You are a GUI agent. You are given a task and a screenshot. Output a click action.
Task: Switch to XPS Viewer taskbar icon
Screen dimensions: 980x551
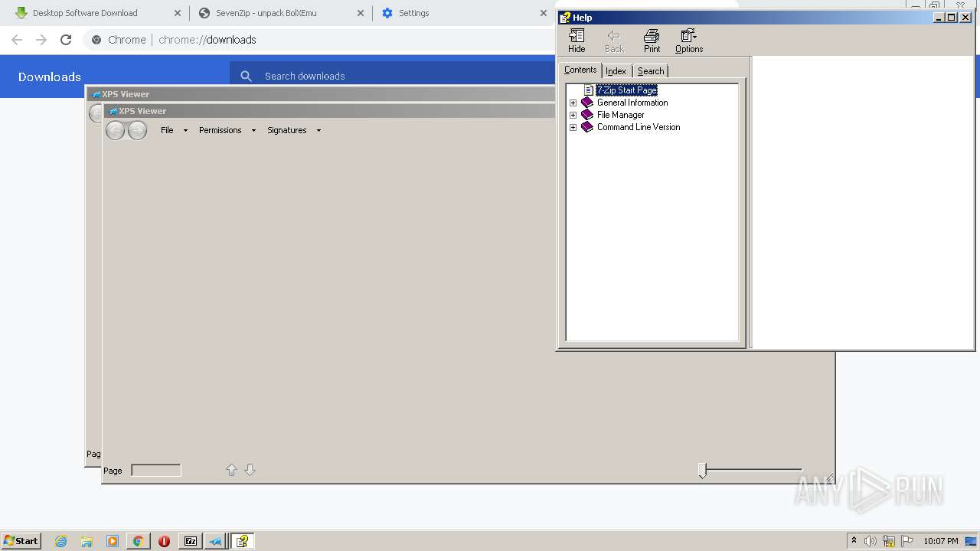[x=215, y=541]
